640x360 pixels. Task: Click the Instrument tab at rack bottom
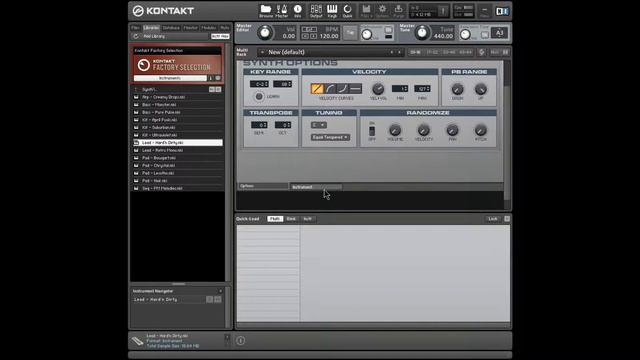[316, 187]
